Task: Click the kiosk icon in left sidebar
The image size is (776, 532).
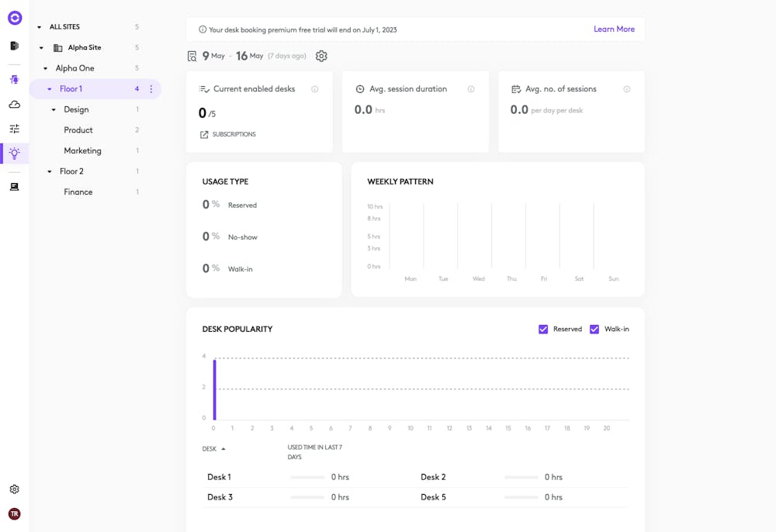Action: (14, 78)
